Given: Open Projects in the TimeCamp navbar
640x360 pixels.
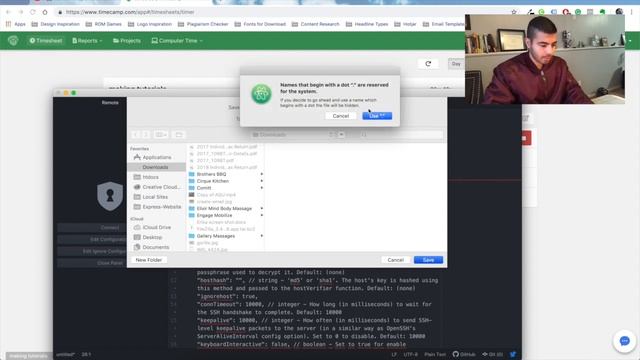Looking at the screenshot, I should [x=127, y=41].
